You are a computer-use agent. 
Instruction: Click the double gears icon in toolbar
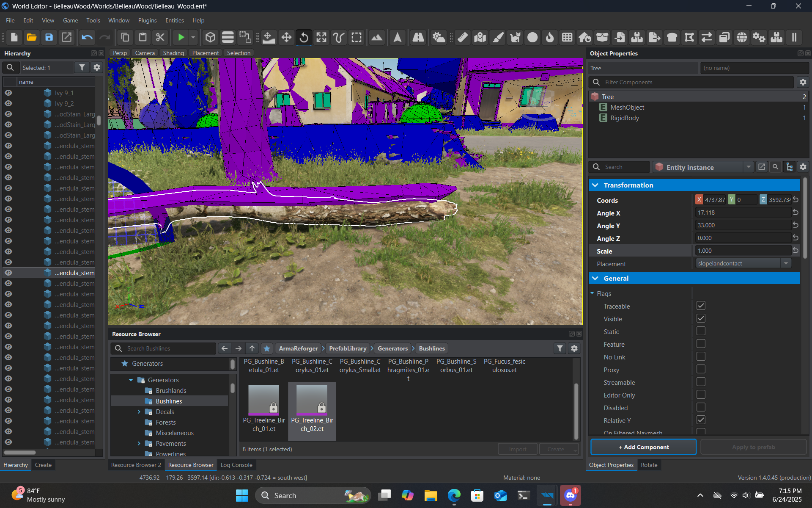point(759,37)
